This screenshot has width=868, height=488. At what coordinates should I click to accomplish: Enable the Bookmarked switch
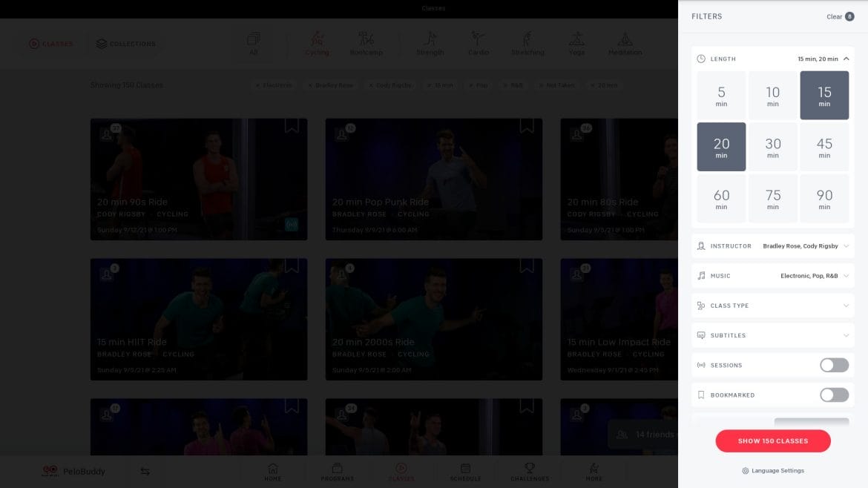click(x=834, y=395)
